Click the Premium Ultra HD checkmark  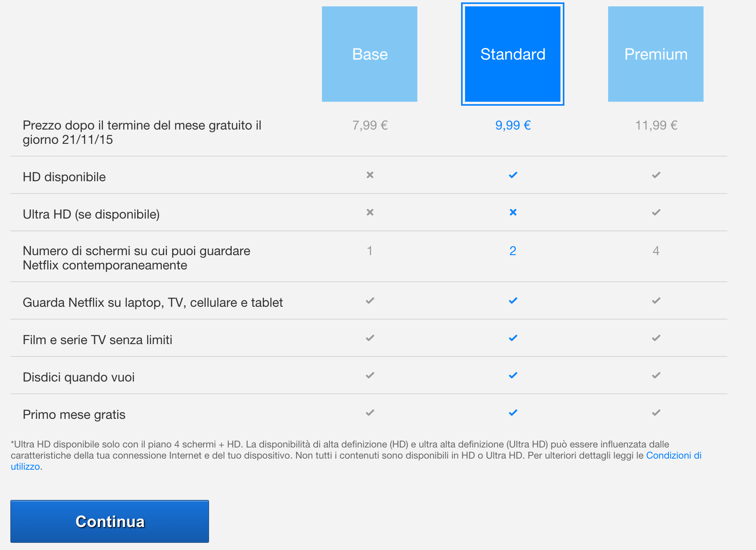point(656,212)
